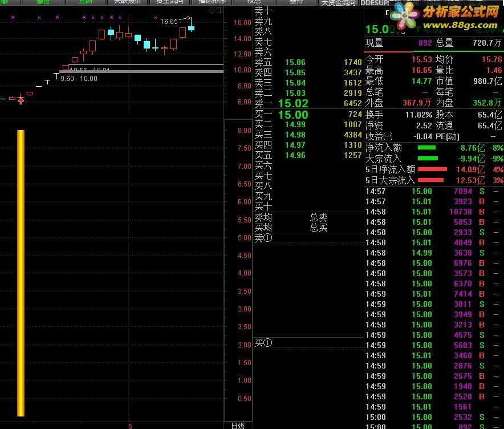Click the 现量 value 892

pos(425,43)
